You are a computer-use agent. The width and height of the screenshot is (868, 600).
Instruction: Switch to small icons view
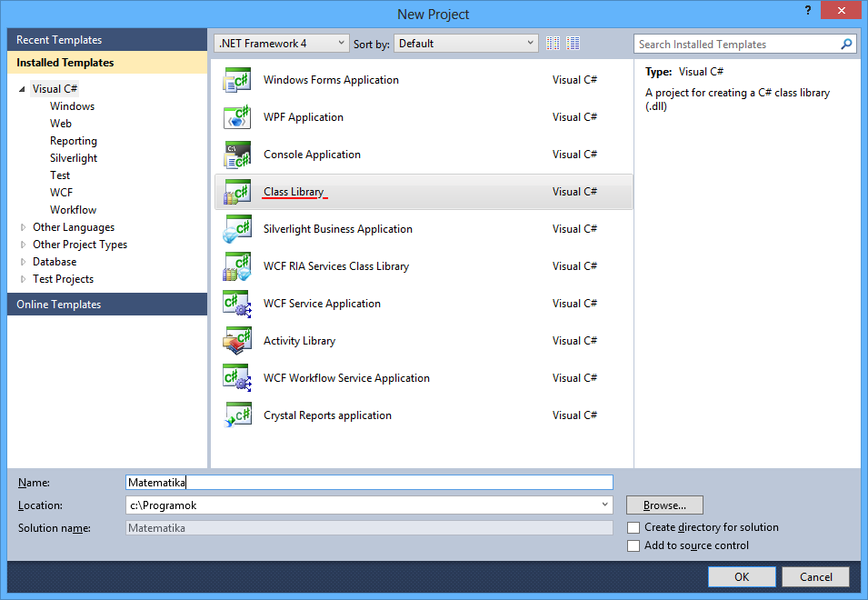tap(553, 43)
